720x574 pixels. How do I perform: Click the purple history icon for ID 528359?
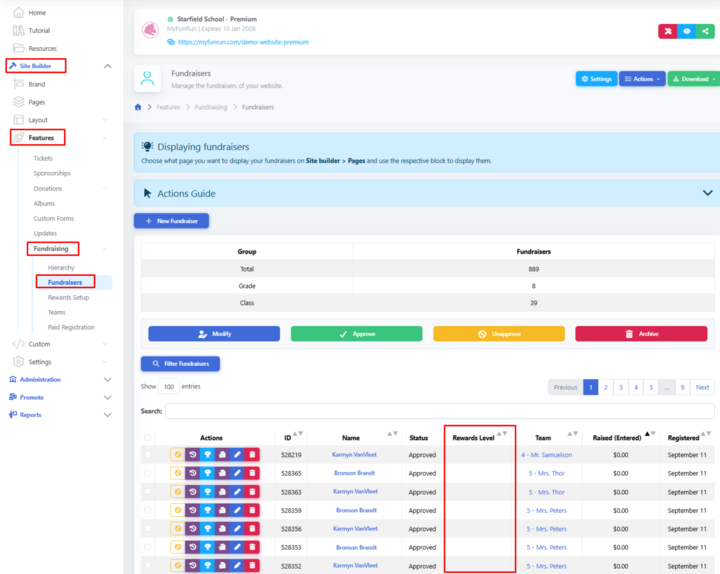coord(192,510)
